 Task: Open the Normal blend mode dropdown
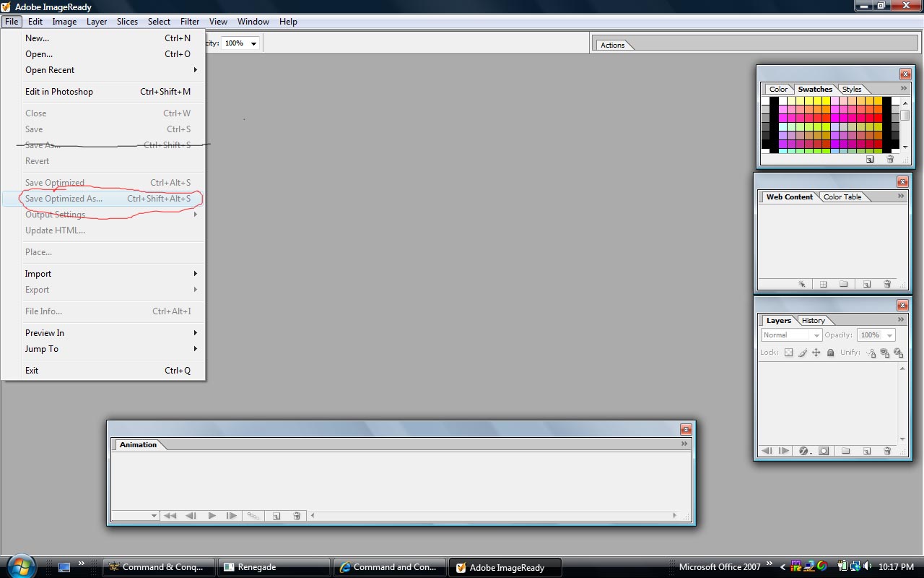coord(791,335)
